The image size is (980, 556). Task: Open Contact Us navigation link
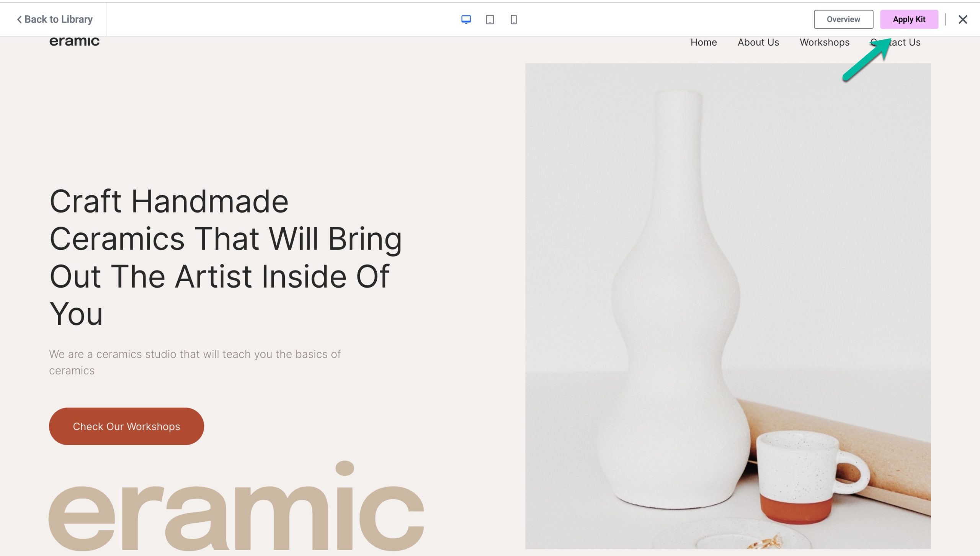pos(895,43)
